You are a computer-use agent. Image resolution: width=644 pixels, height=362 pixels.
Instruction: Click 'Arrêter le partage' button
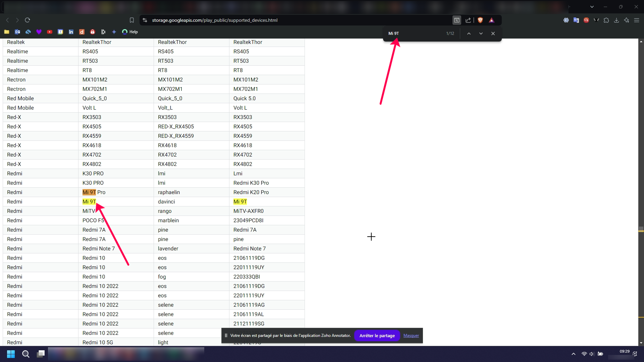tap(377, 336)
